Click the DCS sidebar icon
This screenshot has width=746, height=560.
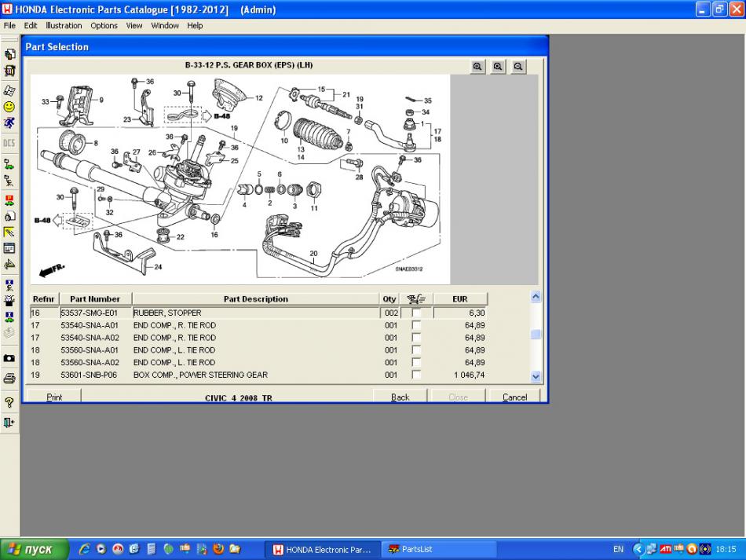9,143
